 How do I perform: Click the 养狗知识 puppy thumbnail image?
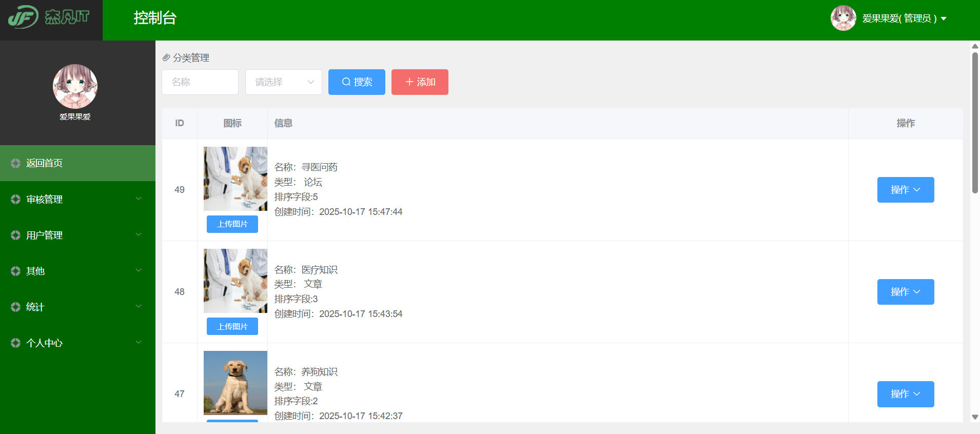(x=236, y=383)
